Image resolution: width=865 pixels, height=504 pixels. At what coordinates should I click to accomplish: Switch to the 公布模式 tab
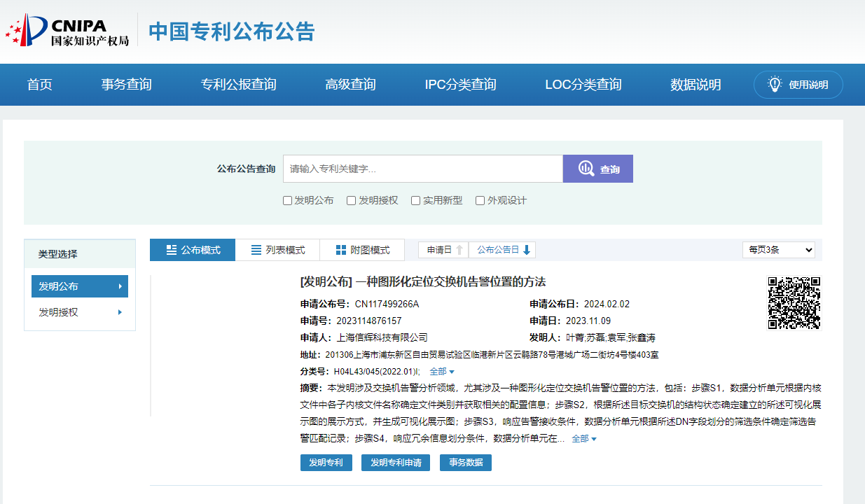(193, 250)
